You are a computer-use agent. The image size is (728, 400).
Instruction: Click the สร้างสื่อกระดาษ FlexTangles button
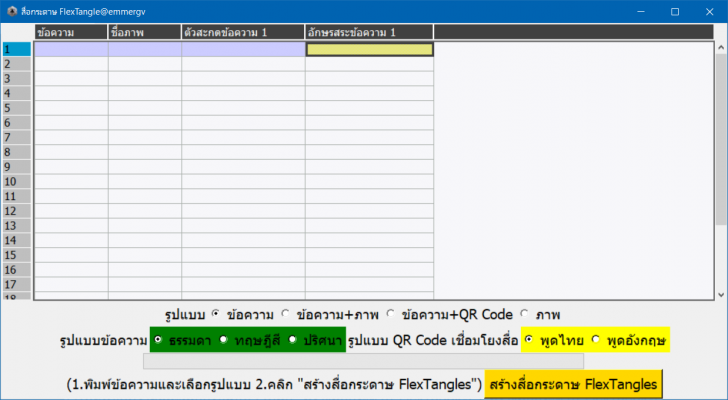coord(573,384)
